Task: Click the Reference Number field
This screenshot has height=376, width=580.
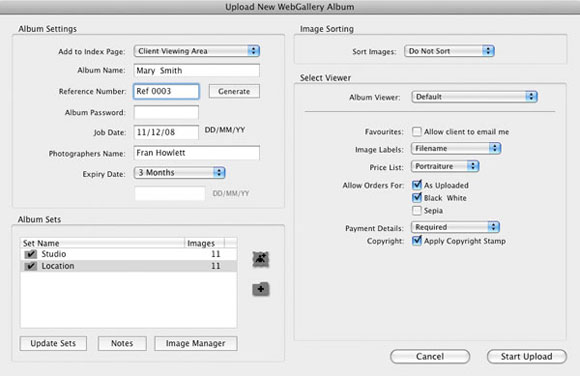Action: point(166,91)
